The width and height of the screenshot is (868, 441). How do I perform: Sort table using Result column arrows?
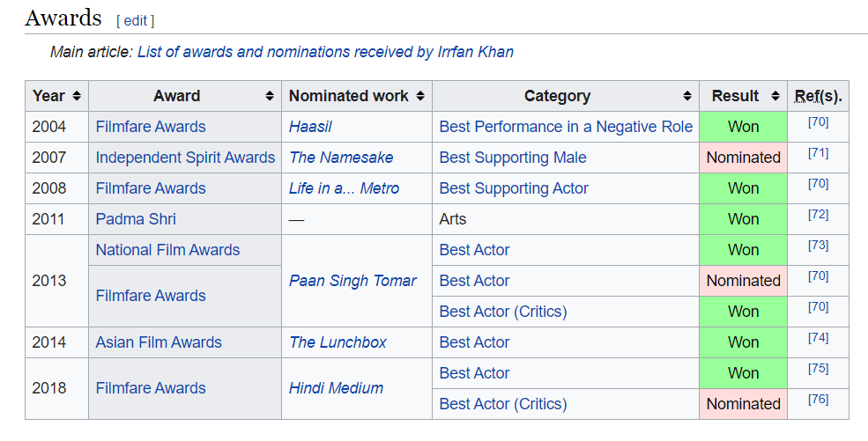pyautogui.click(x=775, y=96)
